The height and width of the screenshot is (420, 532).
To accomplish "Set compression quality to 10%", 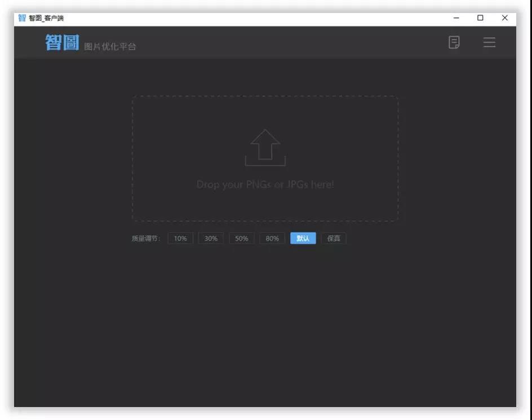I will [180, 238].
